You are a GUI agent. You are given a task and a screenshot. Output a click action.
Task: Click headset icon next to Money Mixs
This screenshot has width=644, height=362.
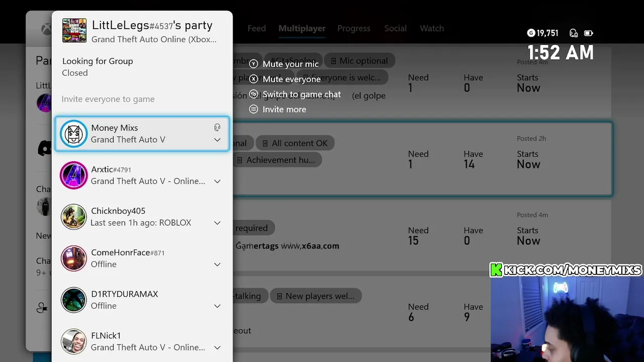[217, 128]
